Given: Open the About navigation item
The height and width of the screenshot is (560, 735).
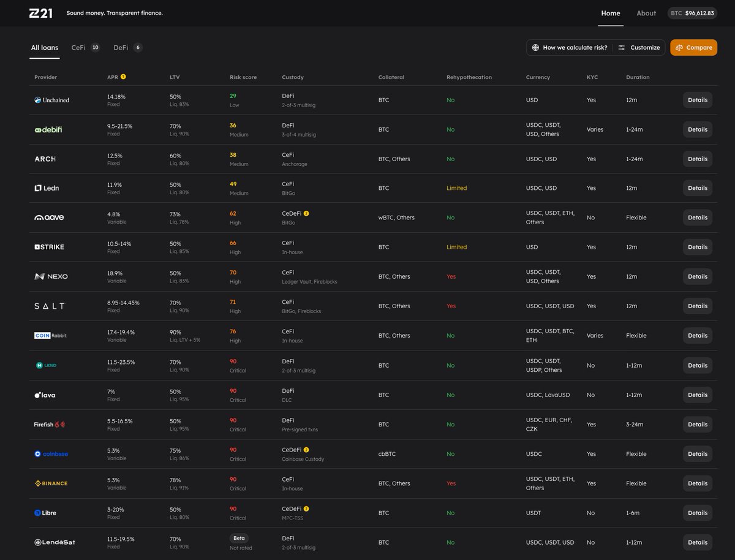Looking at the screenshot, I should [646, 13].
